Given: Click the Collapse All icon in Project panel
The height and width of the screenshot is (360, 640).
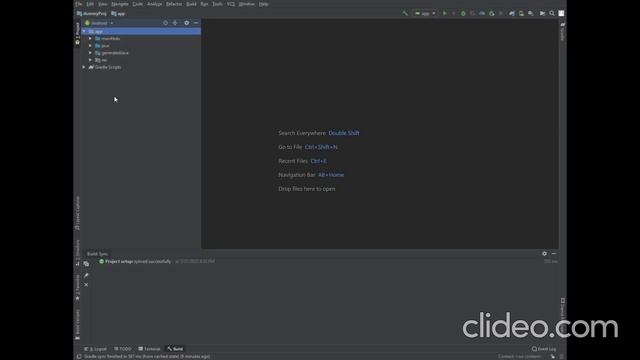Looking at the screenshot, I should click(175, 23).
